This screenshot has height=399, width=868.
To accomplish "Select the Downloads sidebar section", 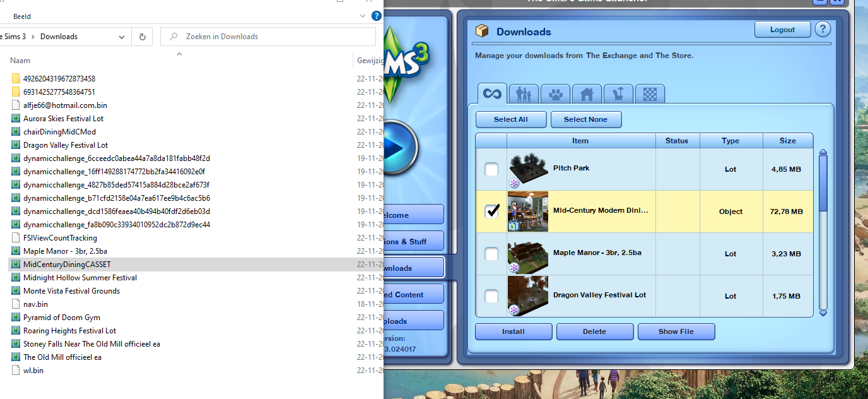I will 414,268.
